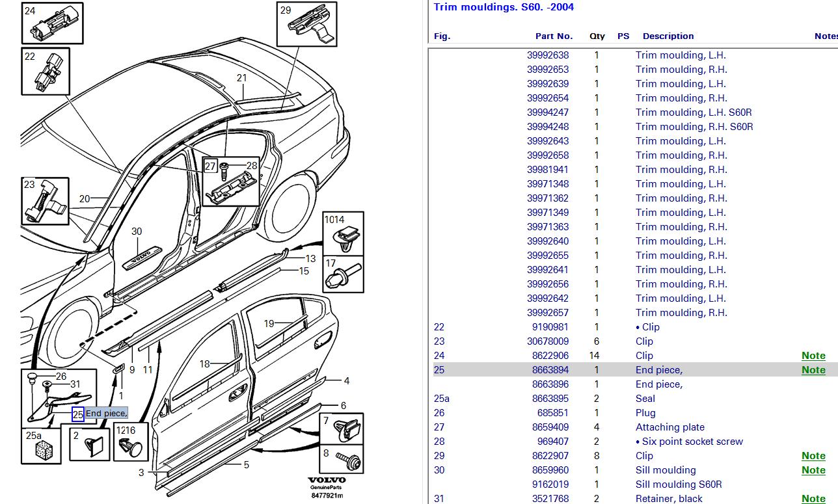Click the Description column header

[x=668, y=36]
